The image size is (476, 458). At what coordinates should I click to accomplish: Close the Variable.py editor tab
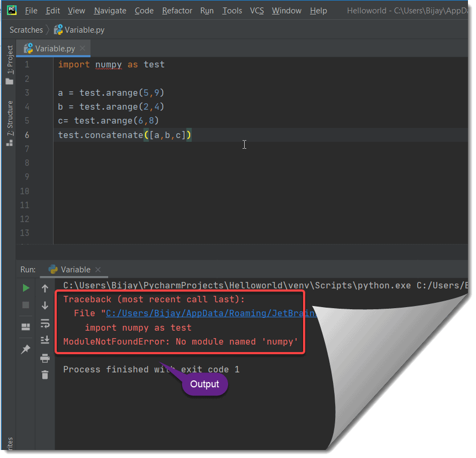(x=82, y=48)
